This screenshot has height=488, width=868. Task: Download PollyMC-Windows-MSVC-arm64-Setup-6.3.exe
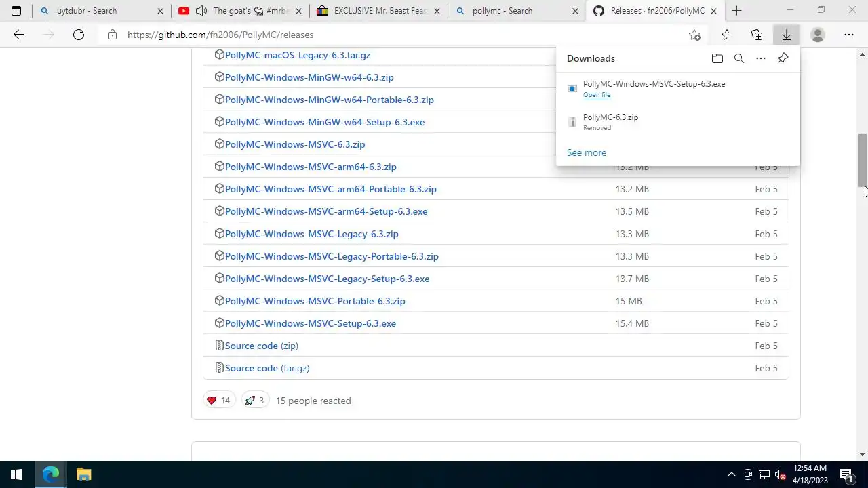tap(326, 211)
